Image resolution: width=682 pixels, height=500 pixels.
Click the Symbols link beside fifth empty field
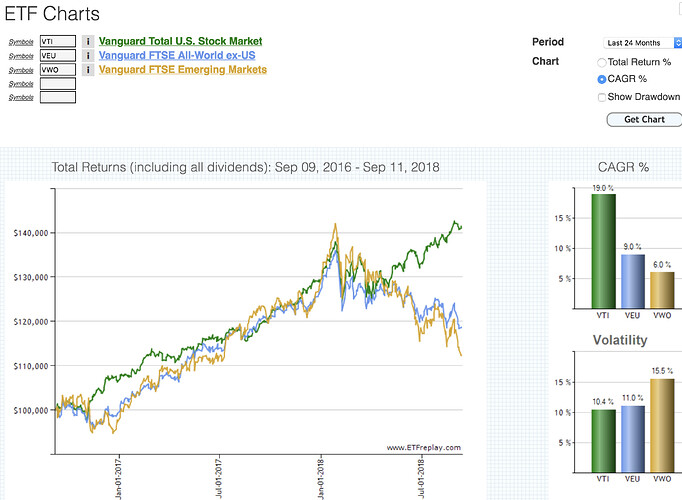click(x=21, y=97)
